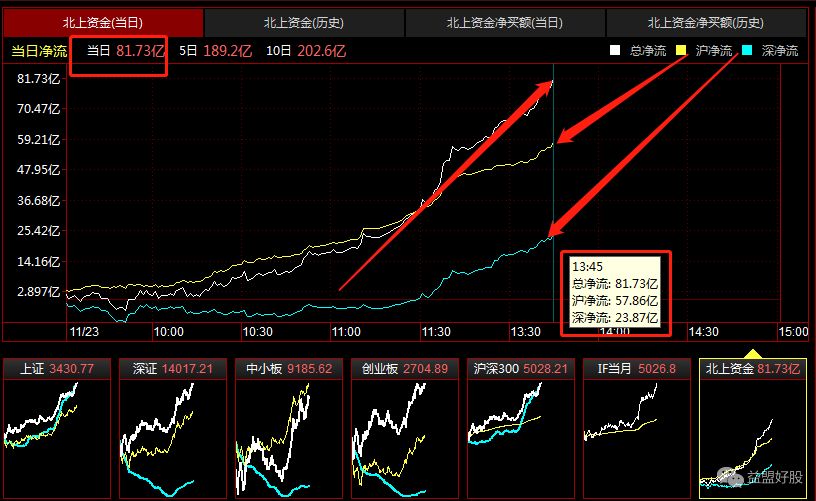Open the 北上资金净买额(当日) tab
The height and width of the screenshot is (501, 816).
[x=505, y=22]
